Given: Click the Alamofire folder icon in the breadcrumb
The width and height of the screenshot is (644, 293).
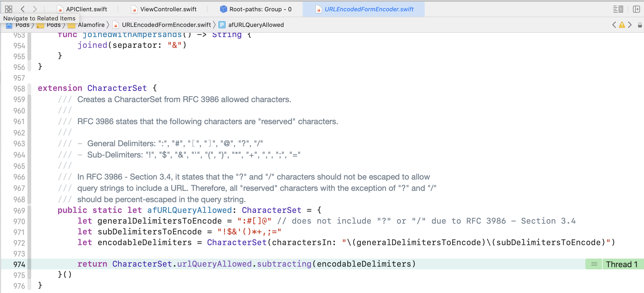Looking at the screenshot, I should [x=71, y=25].
